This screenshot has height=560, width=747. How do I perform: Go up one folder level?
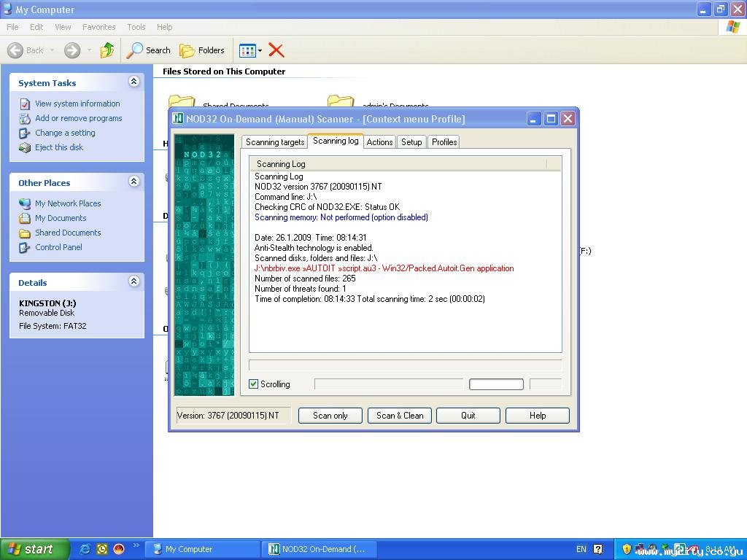click(x=107, y=50)
